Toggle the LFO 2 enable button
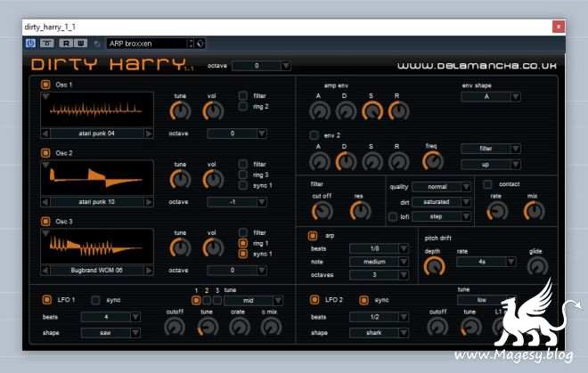 coord(314,300)
